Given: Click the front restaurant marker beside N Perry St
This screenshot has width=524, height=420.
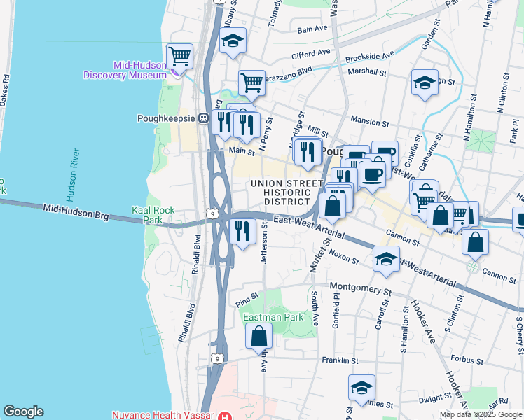Looking at the screenshot, I should (247, 125).
